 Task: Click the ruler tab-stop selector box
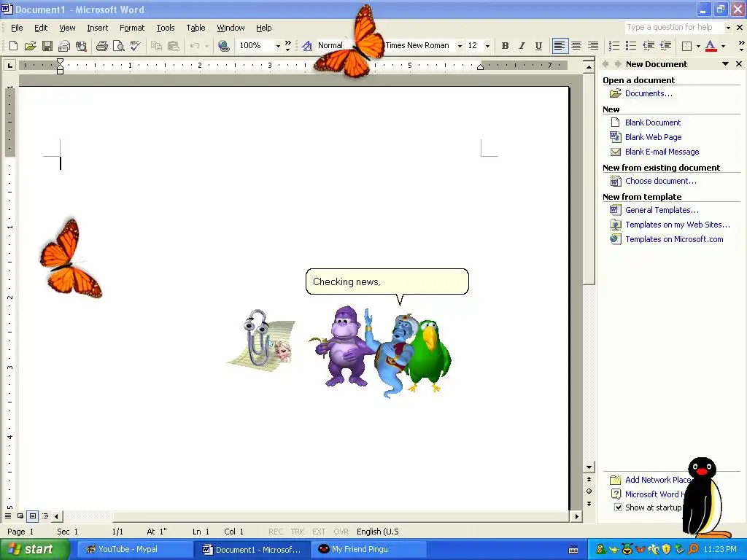9,65
